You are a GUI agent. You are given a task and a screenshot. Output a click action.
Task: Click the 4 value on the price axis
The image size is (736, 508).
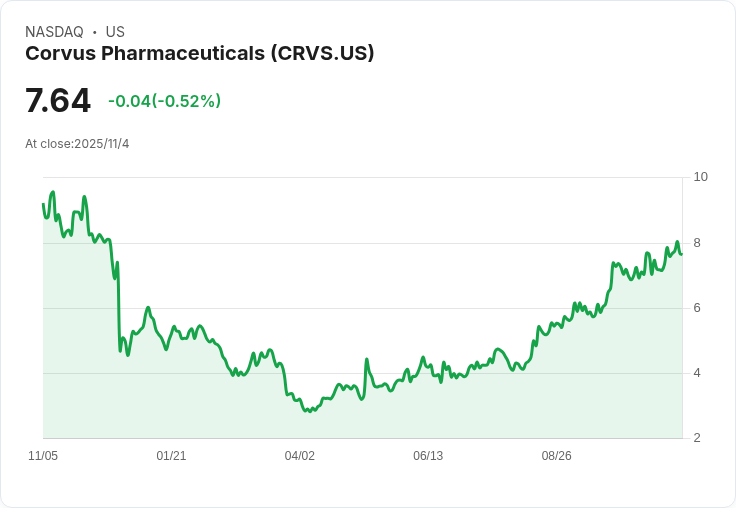pos(697,373)
